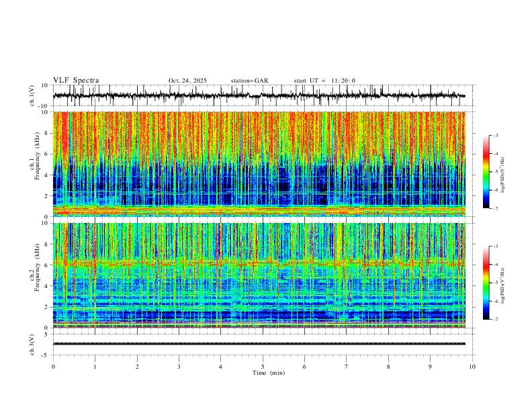Click the time axis tick label '9'
This screenshot has height=411, width=532.
(430, 367)
